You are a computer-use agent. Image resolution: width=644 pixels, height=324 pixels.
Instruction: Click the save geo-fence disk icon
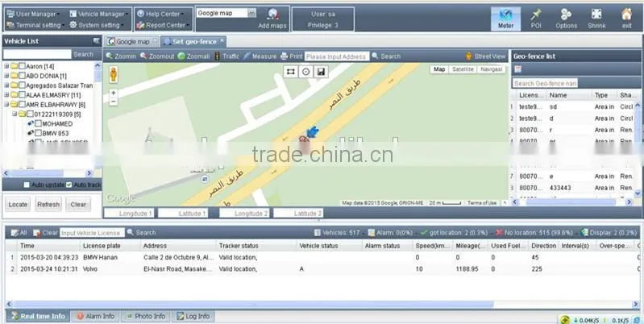click(x=321, y=72)
